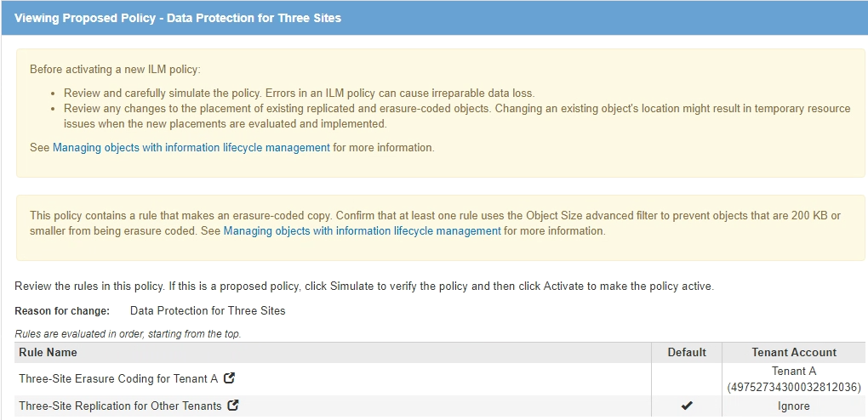Select Three-Site Erasure Coding for Tenant A rule

click(118, 378)
